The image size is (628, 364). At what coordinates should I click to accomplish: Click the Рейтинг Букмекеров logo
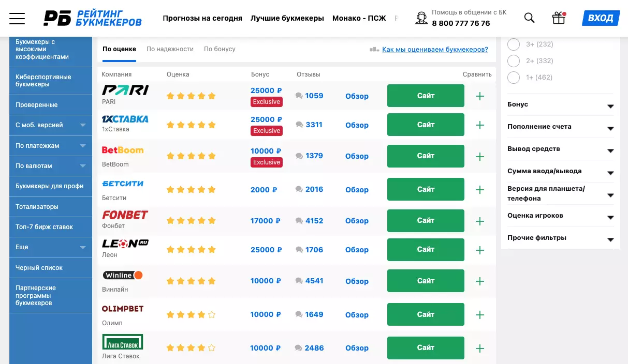pyautogui.click(x=93, y=18)
